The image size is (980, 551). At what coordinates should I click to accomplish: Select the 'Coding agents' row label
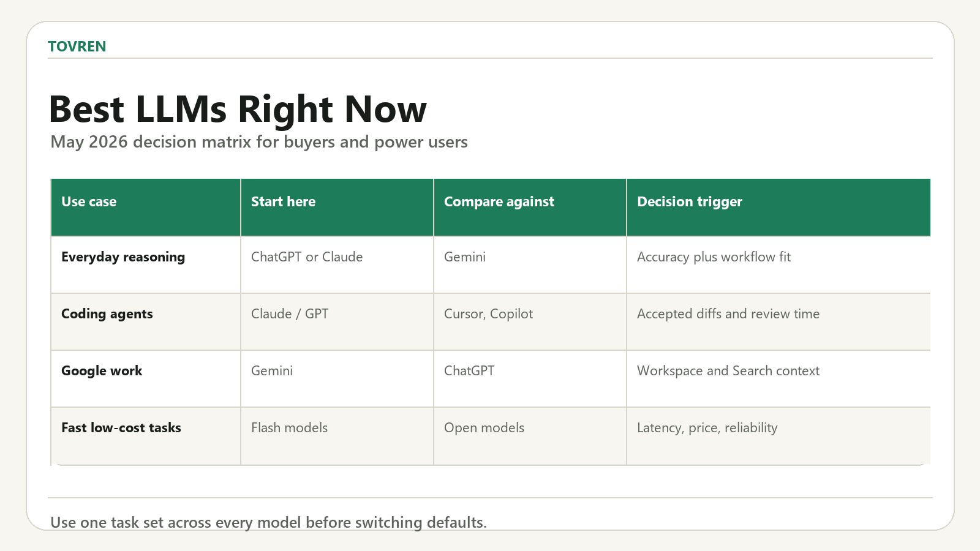pyautogui.click(x=107, y=314)
